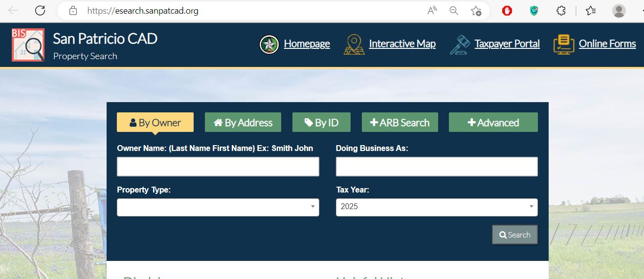Click the browser address bar URL
Image resolution: width=644 pixels, height=279 pixels.
[x=143, y=10]
